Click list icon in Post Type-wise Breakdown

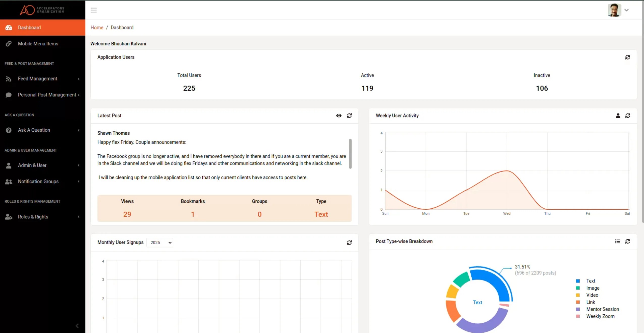pyautogui.click(x=618, y=241)
